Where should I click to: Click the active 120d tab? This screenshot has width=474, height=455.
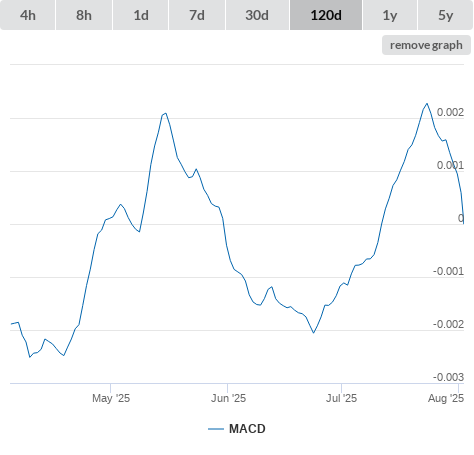[x=326, y=15]
